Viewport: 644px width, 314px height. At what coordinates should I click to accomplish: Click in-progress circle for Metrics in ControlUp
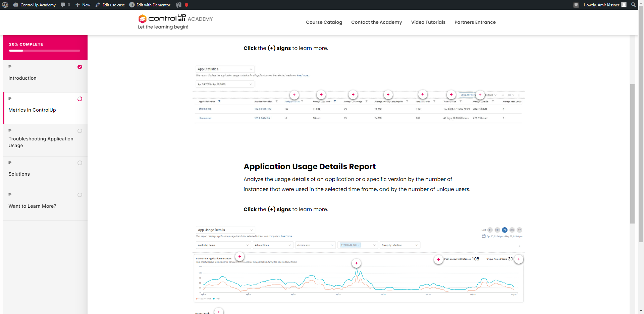(x=80, y=99)
